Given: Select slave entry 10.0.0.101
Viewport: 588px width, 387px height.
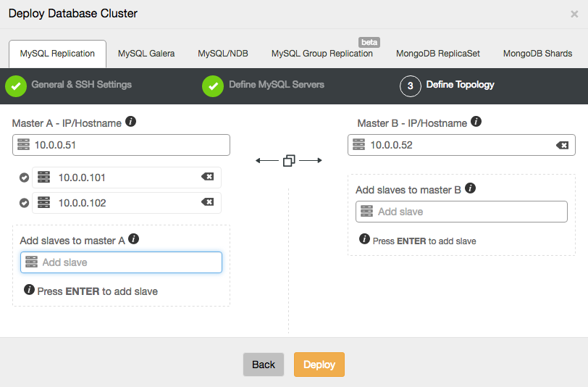Looking at the screenshot, I should (x=127, y=178).
